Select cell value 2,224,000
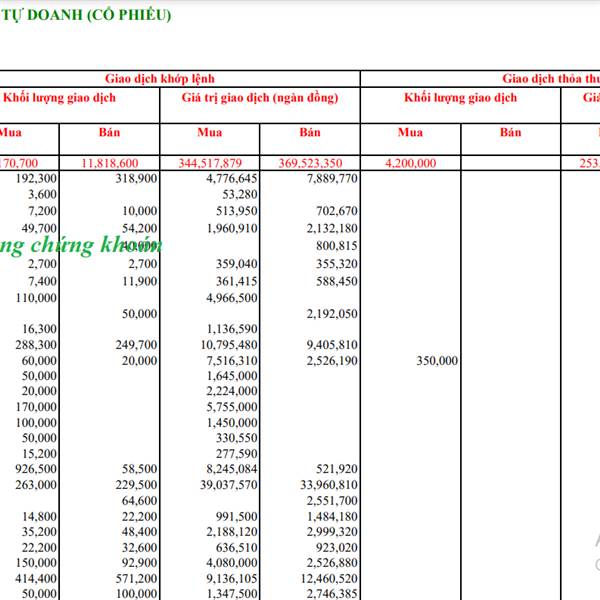The image size is (600, 600). 232,391
